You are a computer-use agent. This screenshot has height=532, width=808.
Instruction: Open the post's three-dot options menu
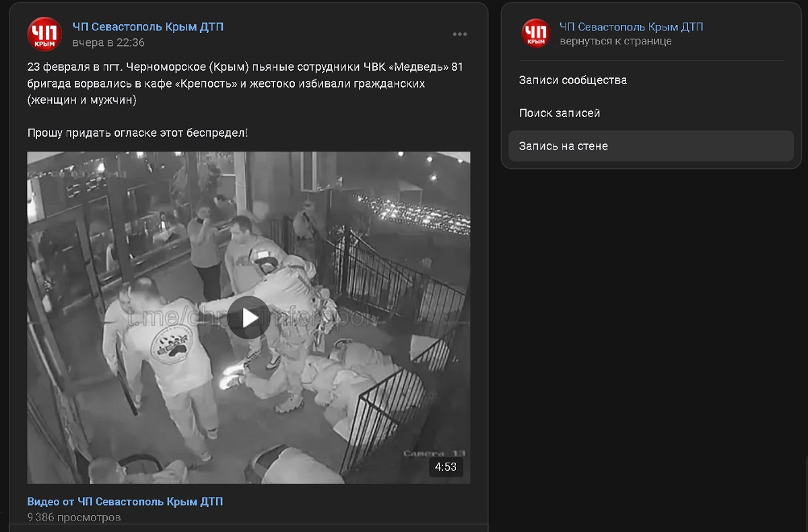click(x=460, y=34)
